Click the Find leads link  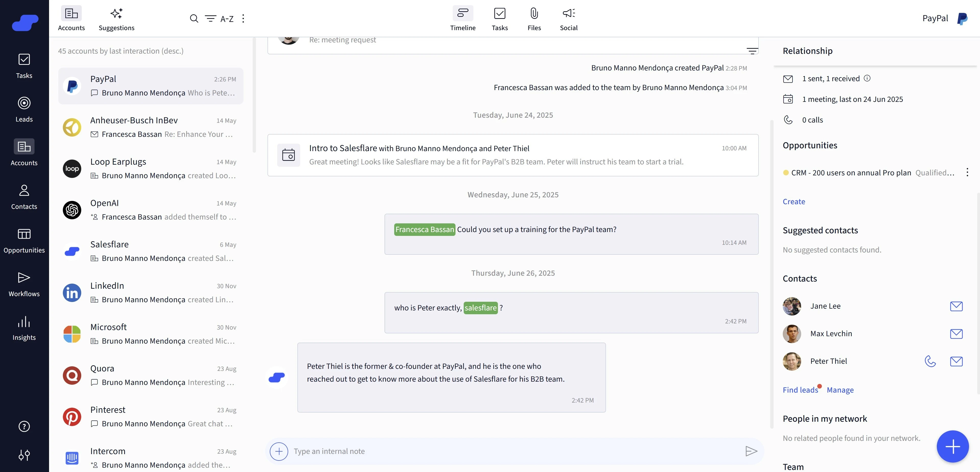pos(800,390)
